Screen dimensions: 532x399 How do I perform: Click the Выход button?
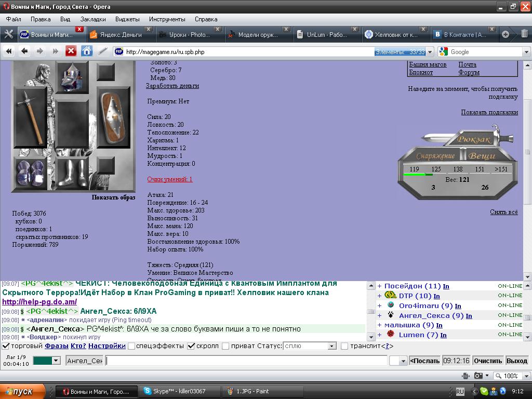tap(517, 361)
